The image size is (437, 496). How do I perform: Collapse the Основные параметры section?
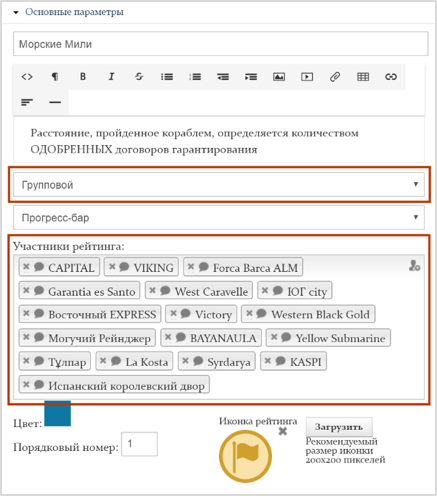16,12
